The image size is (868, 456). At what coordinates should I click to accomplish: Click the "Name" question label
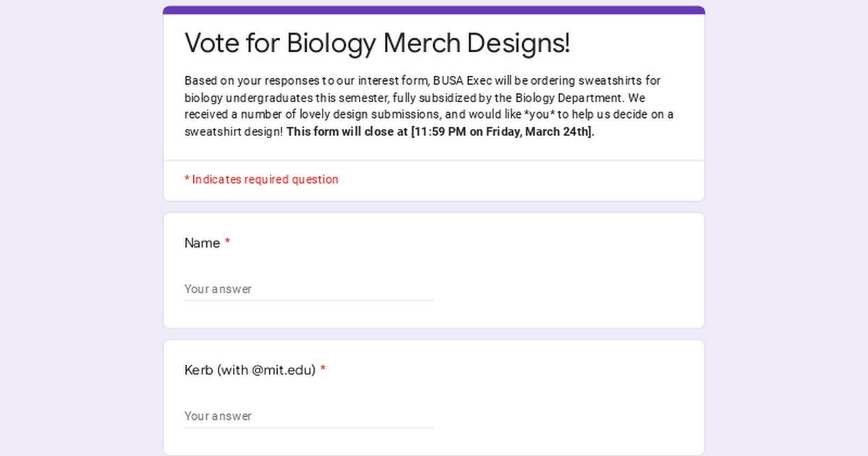(x=202, y=243)
